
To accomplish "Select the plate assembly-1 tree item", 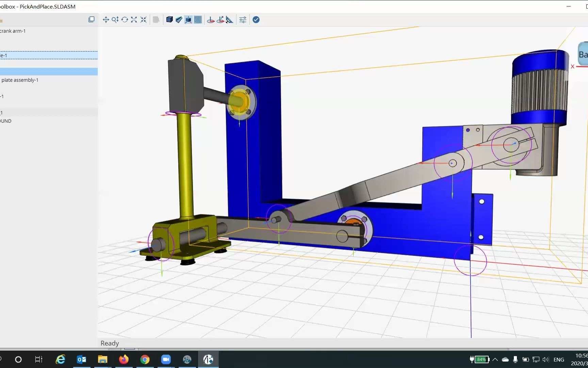I will pyautogui.click(x=20, y=80).
